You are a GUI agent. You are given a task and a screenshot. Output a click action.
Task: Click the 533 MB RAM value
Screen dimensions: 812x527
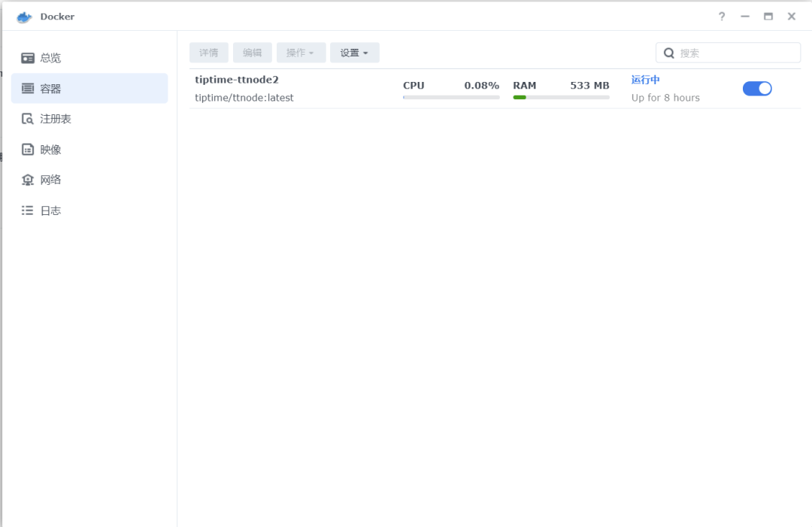tap(589, 86)
